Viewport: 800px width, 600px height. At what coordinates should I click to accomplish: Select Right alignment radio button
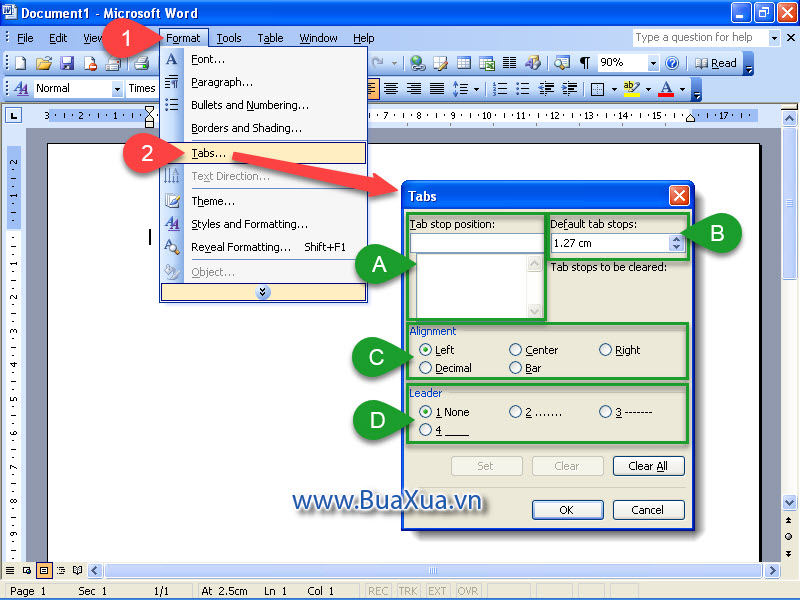click(605, 349)
